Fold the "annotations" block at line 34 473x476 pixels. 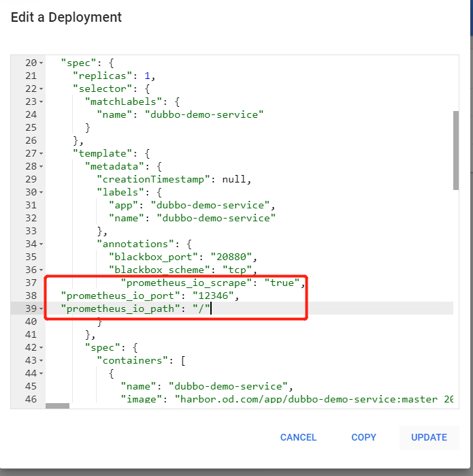41,244
